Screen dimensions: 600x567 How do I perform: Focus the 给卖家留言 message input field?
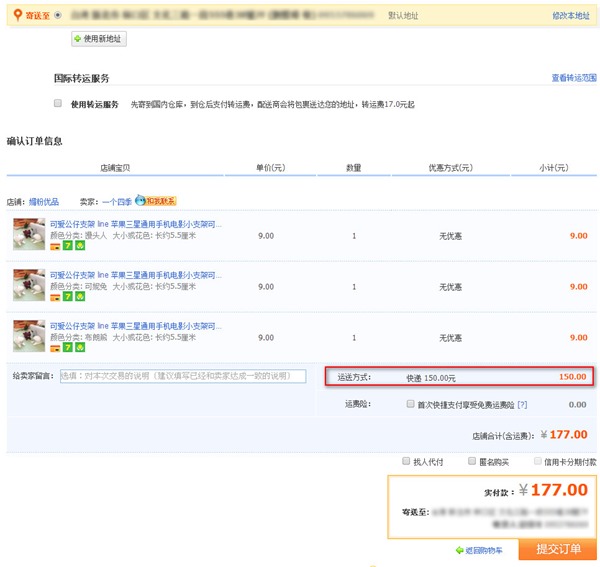click(x=183, y=376)
